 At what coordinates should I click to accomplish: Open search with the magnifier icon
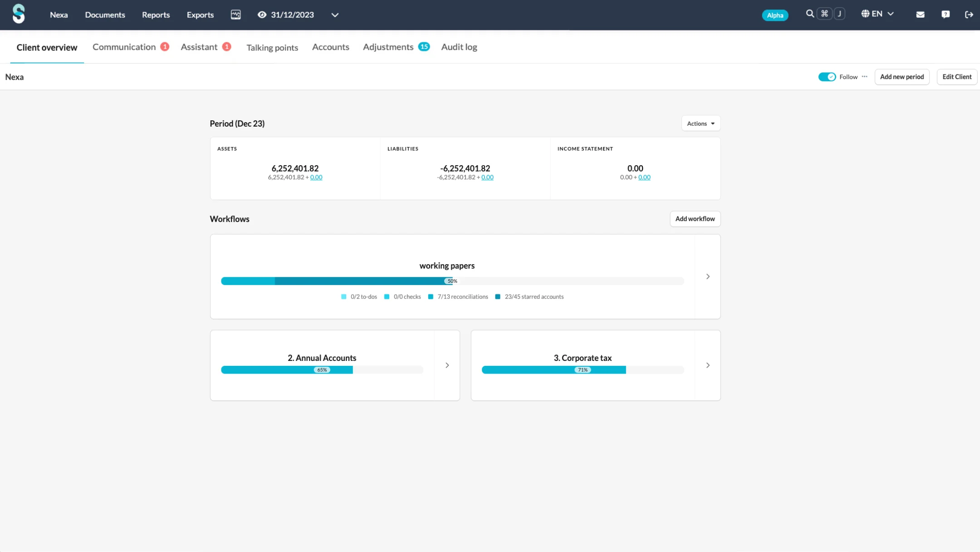click(x=810, y=14)
